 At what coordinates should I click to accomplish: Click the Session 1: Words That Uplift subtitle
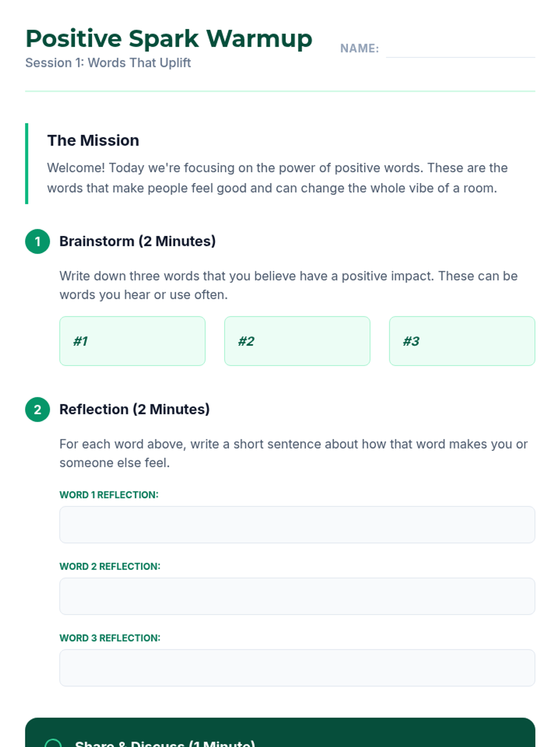pyautogui.click(x=108, y=63)
